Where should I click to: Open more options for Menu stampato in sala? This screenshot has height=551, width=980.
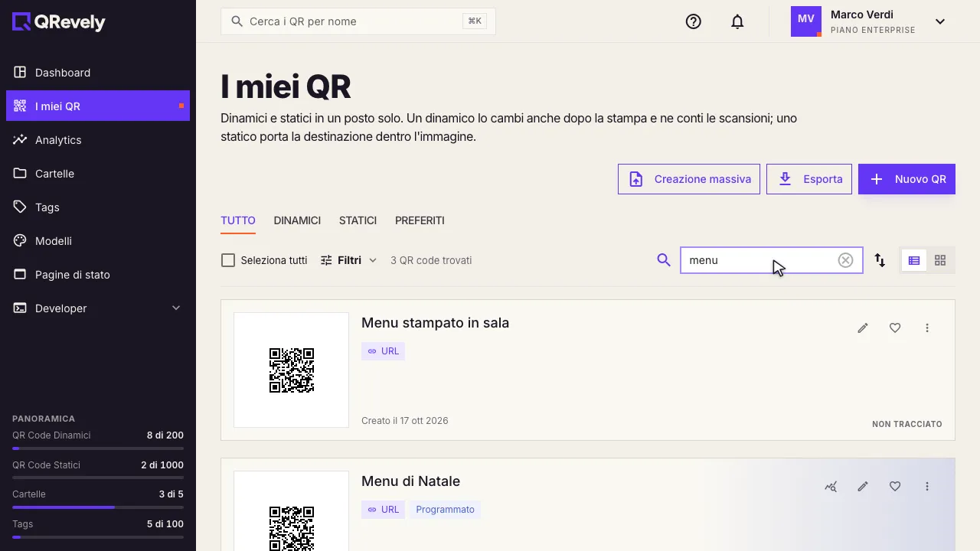pos(927,328)
